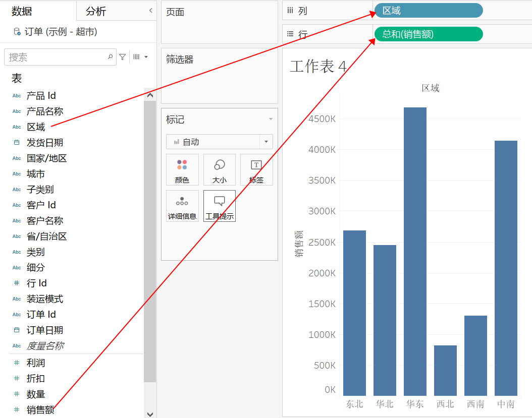Viewport: 532px width, 418px height.
Task: Click the columns shelf icon beside 列
Action: tap(290, 11)
